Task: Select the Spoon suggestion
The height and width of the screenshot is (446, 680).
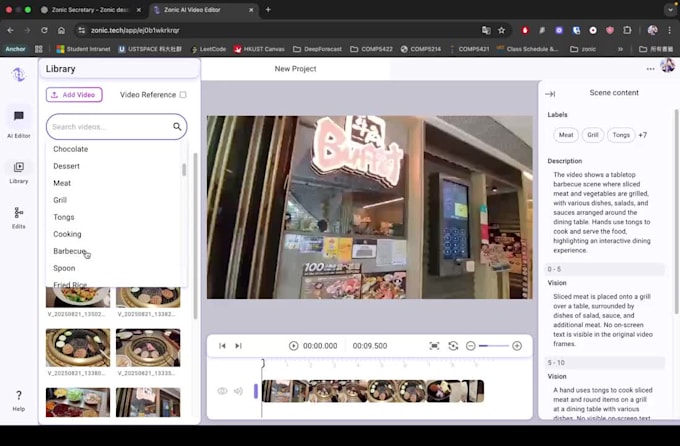Action: tap(64, 268)
